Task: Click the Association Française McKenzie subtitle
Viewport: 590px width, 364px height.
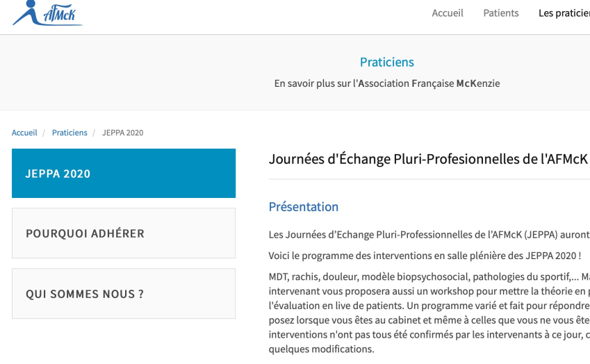Action: (387, 83)
